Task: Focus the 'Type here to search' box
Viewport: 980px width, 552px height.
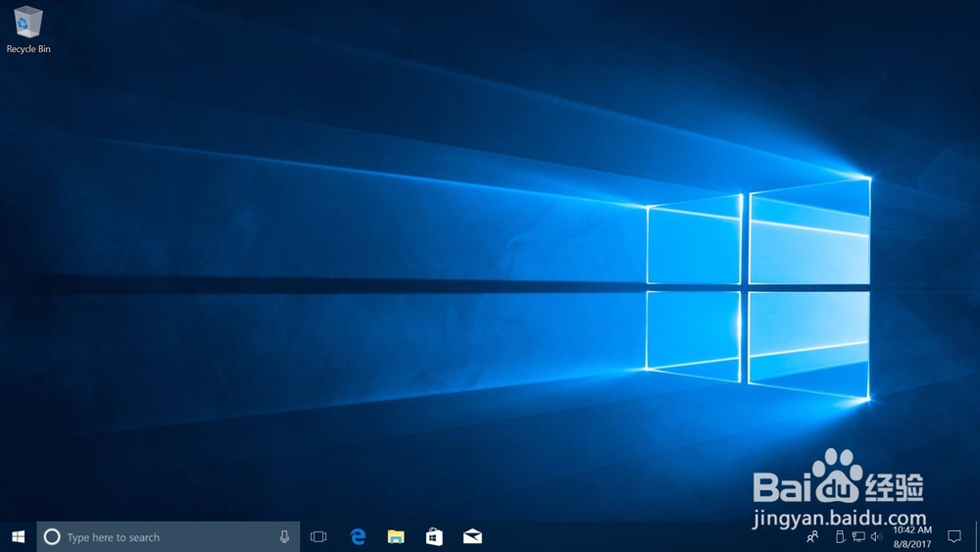Action: pos(169,537)
